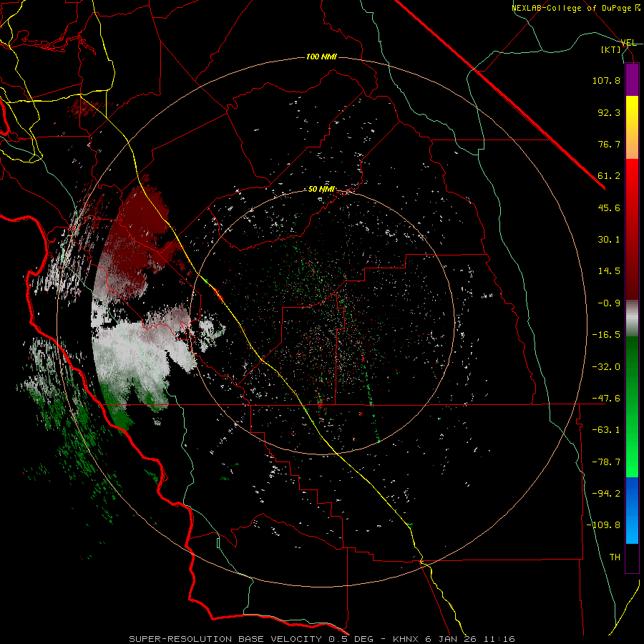Image resolution: width=644 pixels, height=644 pixels.
Task: Click the 61.2 velocity scale value
Action: [609, 176]
